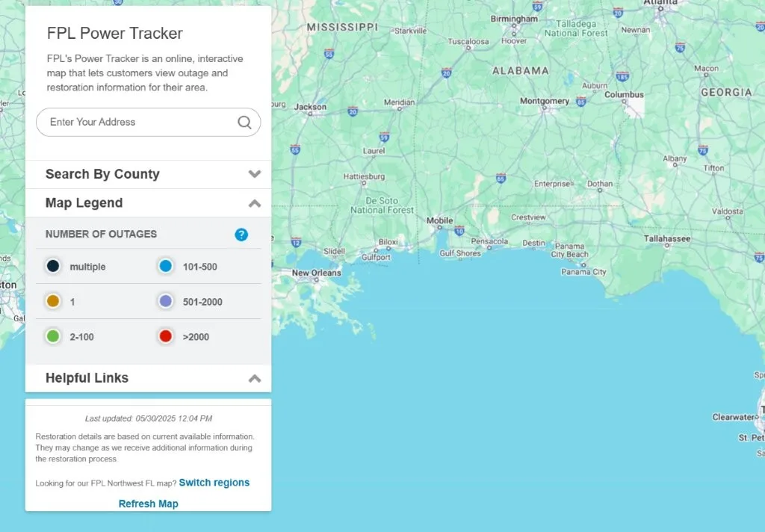Click the '501-2000' legend label

point(202,302)
